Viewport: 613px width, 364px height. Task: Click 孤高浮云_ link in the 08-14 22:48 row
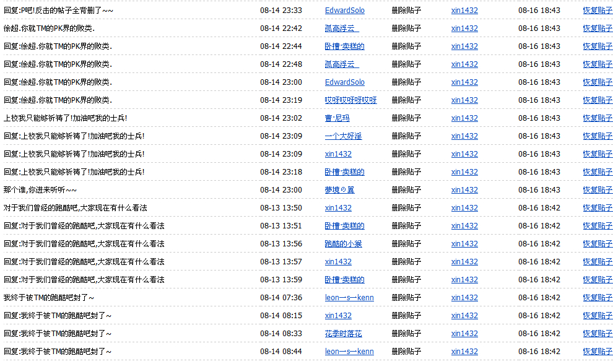(x=342, y=64)
